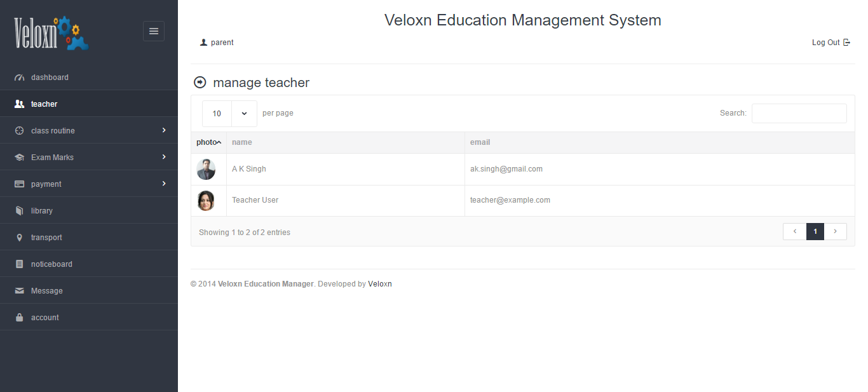Click the noticeboard document icon
Viewport: 868px width, 392px height.
point(19,264)
